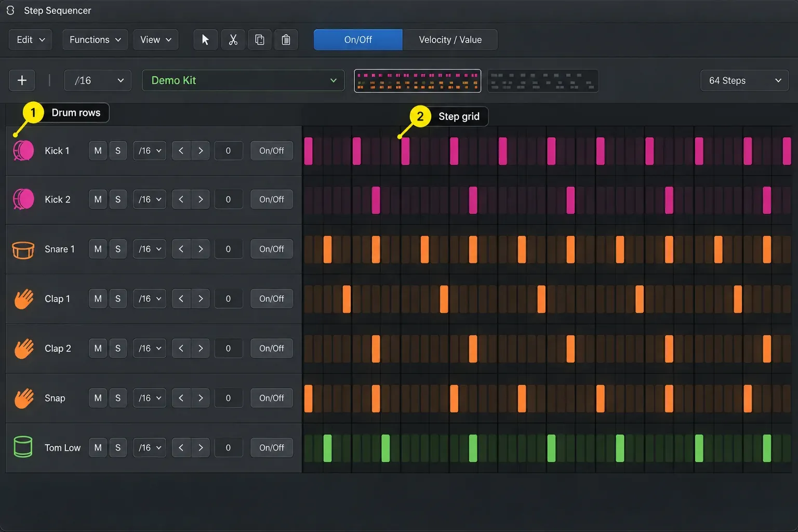
Task: Click the Kick 1 rotation value field
Action: [x=228, y=151]
